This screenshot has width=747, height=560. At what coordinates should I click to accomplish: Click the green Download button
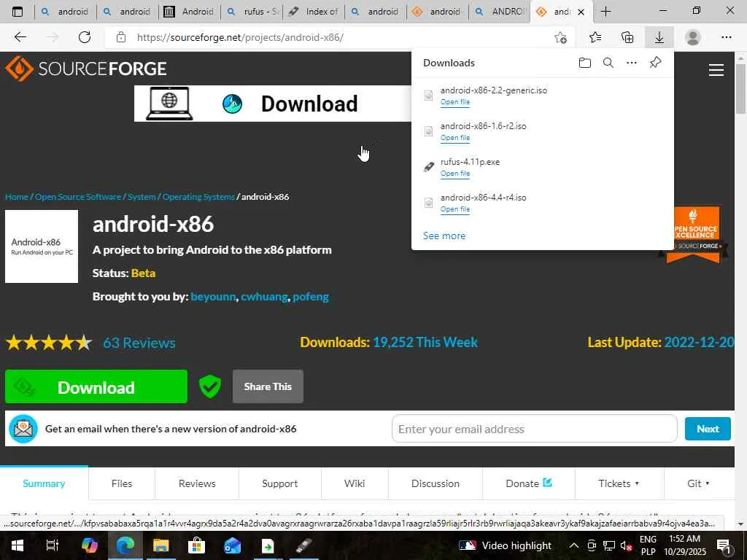(96, 386)
